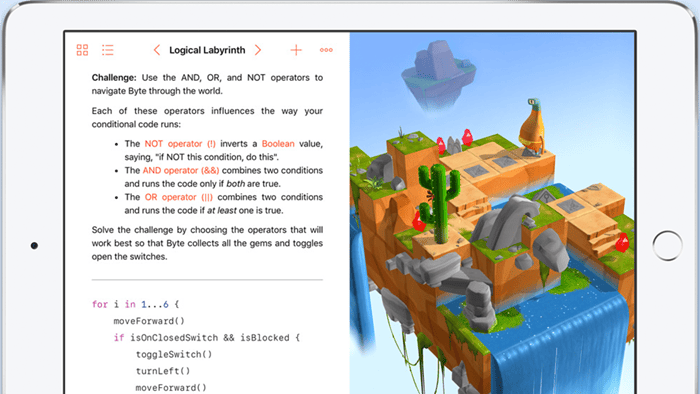Tap the toggleSwitch() code line
The width and height of the screenshot is (700, 394).
click(174, 354)
